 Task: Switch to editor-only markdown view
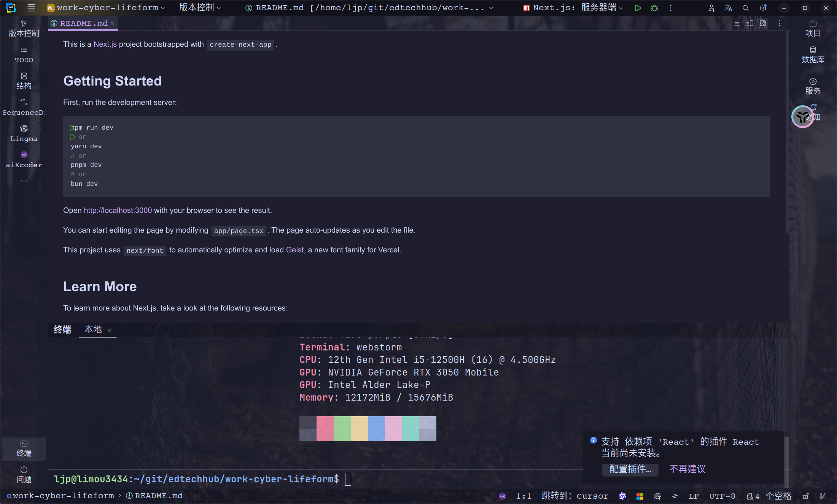click(x=737, y=23)
